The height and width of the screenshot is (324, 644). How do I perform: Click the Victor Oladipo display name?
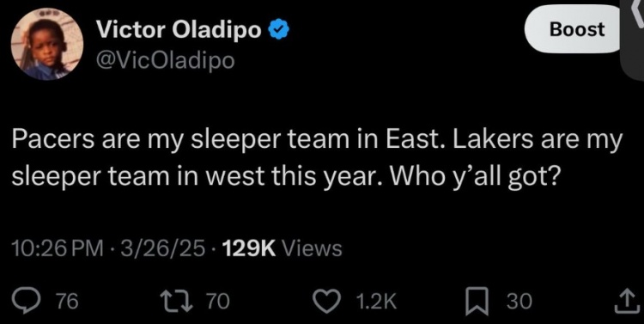[x=179, y=30]
